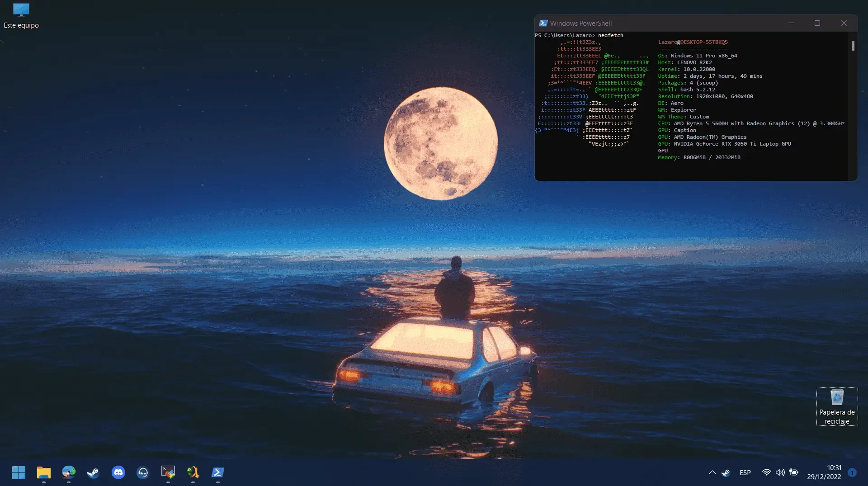This screenshot has height=486, width=868.
Task: Click the Steam icon in the system tray
Action: point(726,472)
